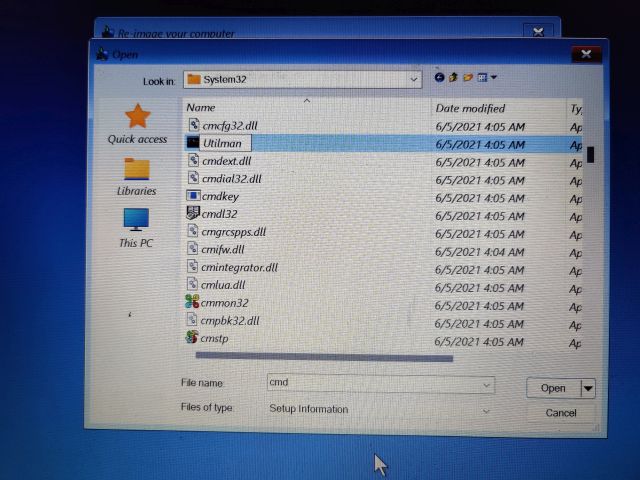Create a new folder icon
Image resolution: width=640 pixels, height=480 pixels.
point(468,77)
